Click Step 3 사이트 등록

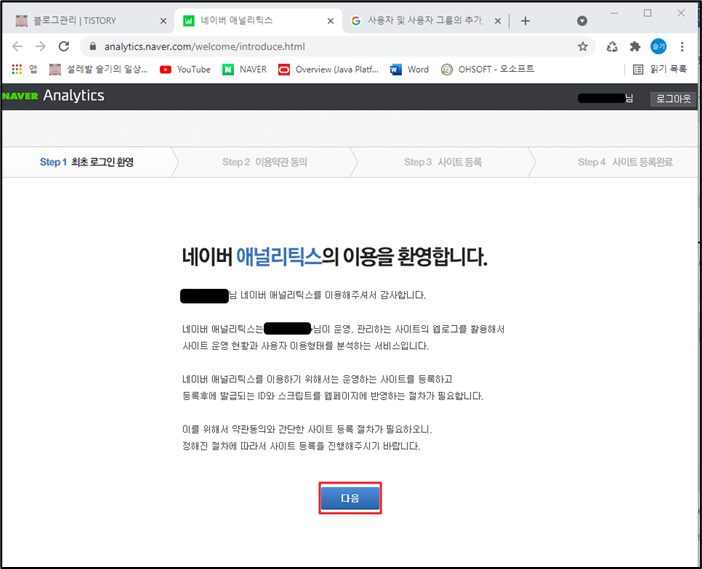443,162
